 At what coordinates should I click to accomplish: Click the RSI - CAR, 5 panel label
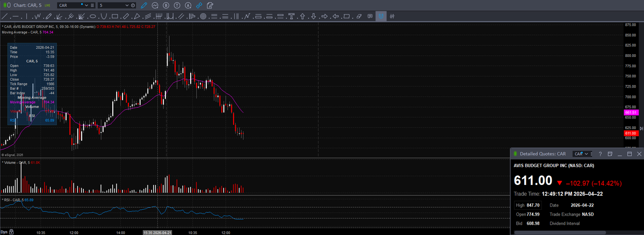click(x=12, y=200)
